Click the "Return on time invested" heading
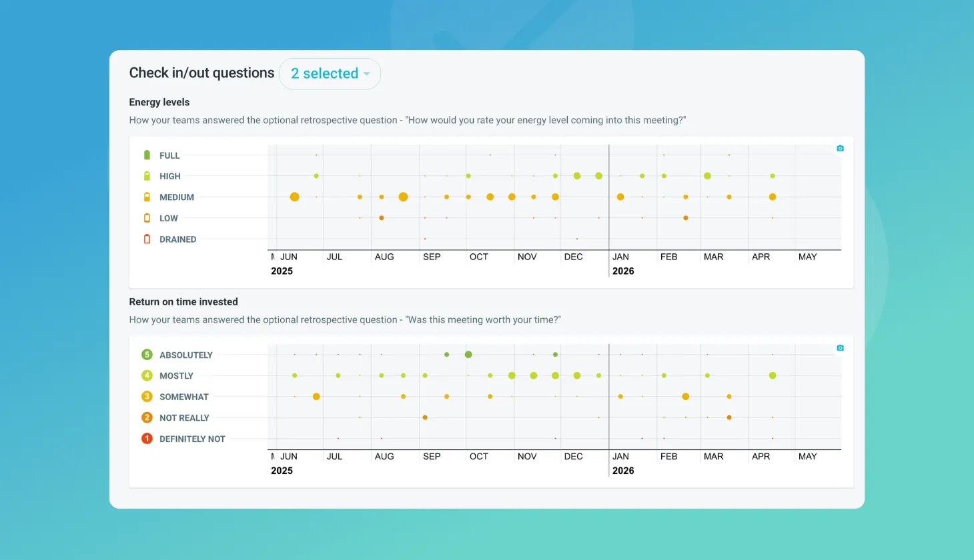Screen dimensions: 974x560 click(x=183, y=302)
